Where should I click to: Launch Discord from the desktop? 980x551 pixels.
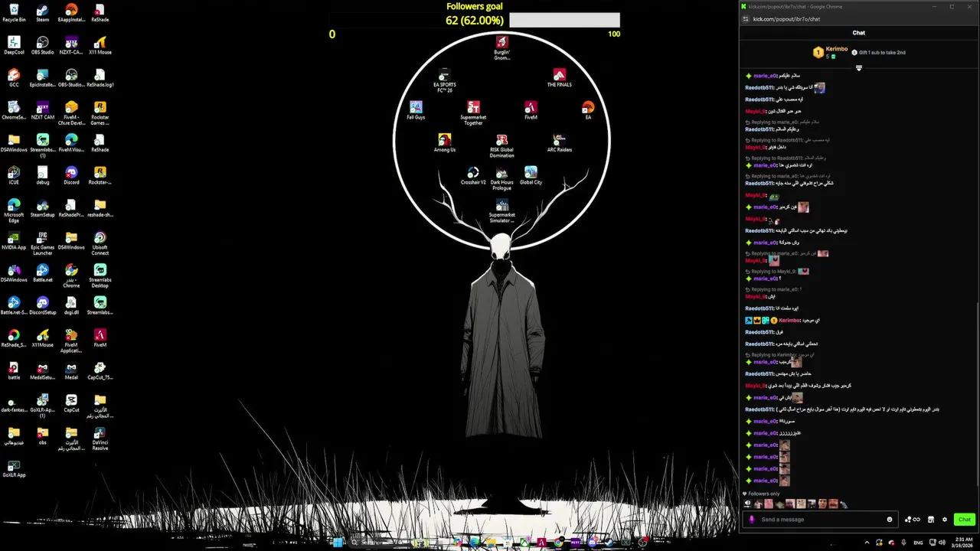71,175
